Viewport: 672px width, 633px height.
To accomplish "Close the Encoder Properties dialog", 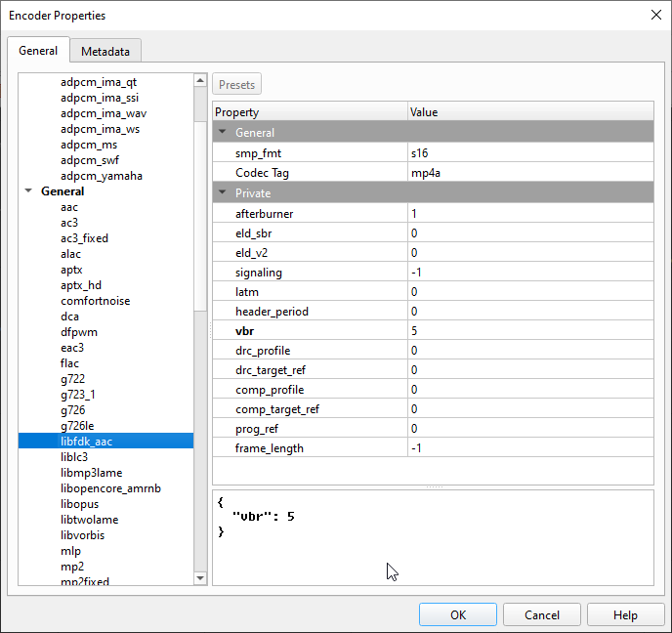I will pyautogui.click(x=655, y=15).
